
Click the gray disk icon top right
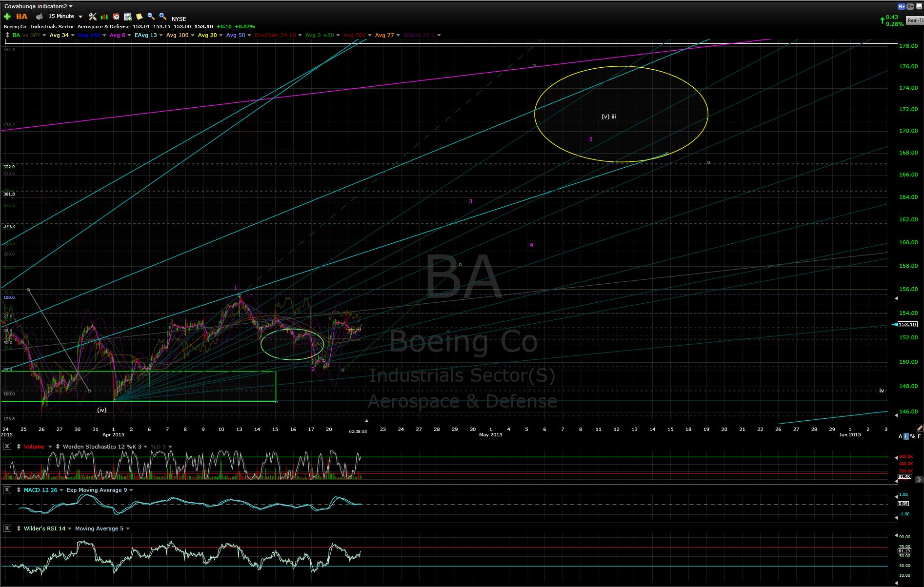click(x=920, y=6)
